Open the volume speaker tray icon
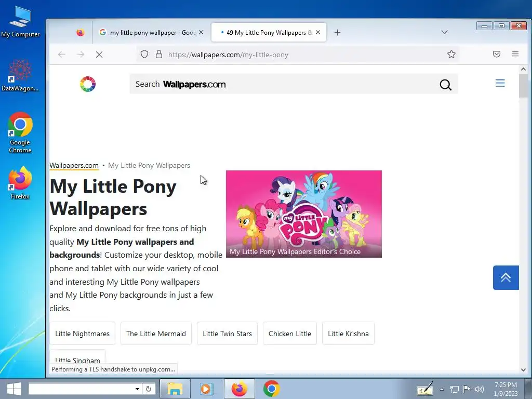532x399 pixels. [479, 389]
